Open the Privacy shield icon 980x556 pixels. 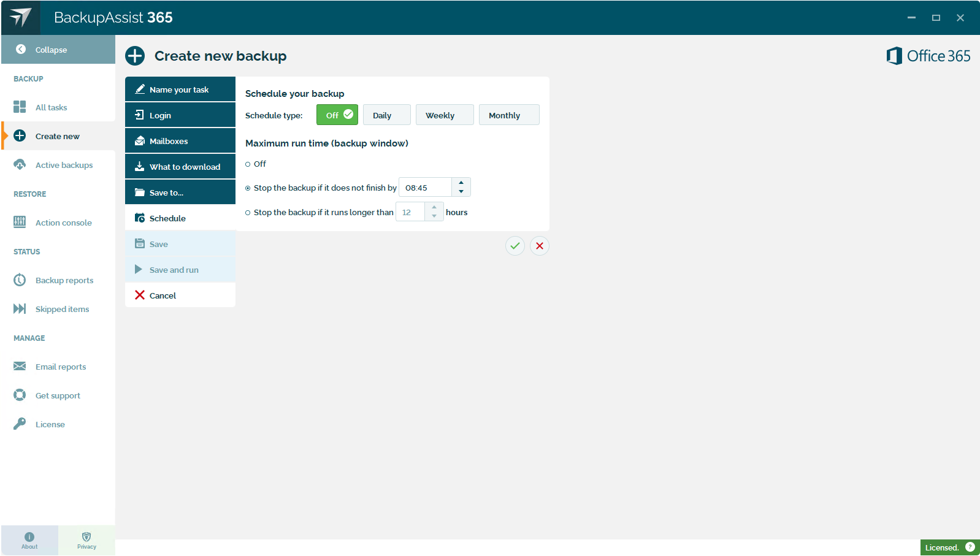86,536
